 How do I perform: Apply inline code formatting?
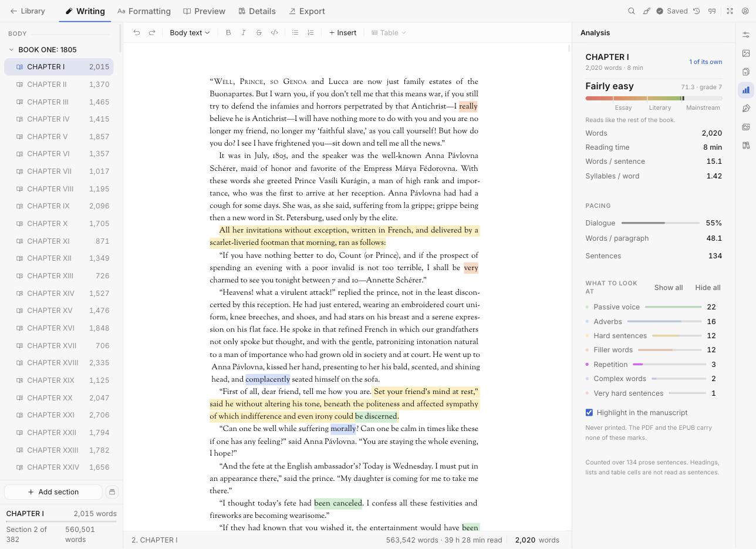tap(274, 33)
